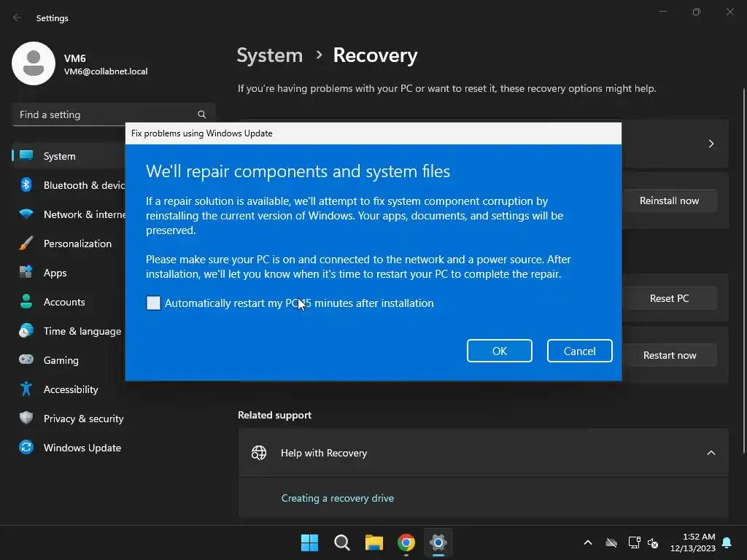
Task: Click Reset PC in Recovery window
Action: point(670,298)
